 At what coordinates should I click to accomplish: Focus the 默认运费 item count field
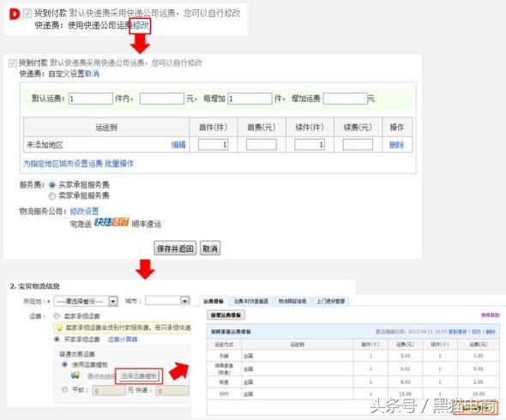[x=91, y=99]
